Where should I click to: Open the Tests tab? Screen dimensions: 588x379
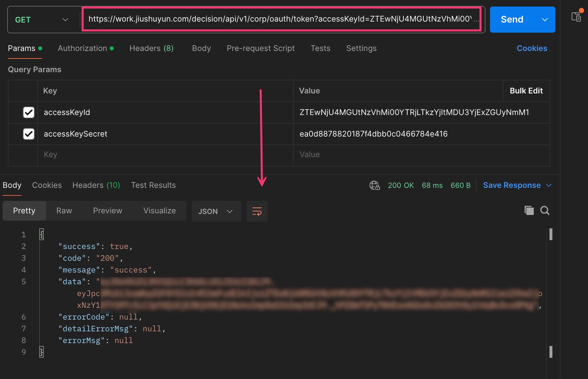click(x=320, y=48)
